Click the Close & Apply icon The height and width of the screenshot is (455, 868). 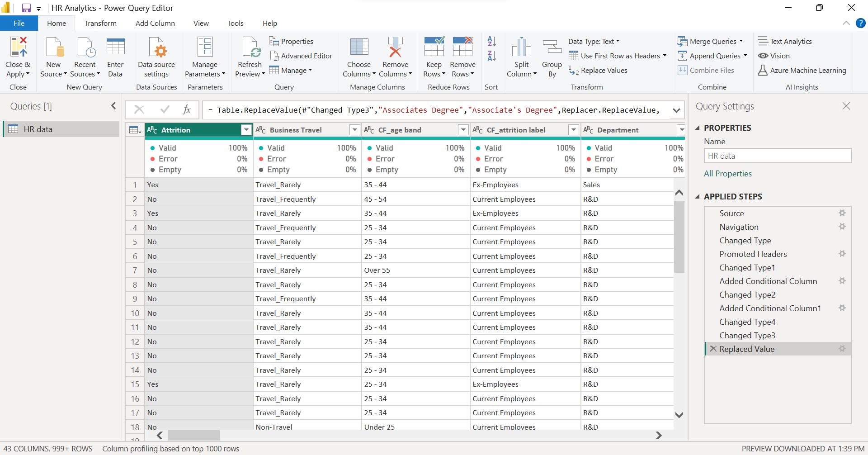tap(18, 47)
